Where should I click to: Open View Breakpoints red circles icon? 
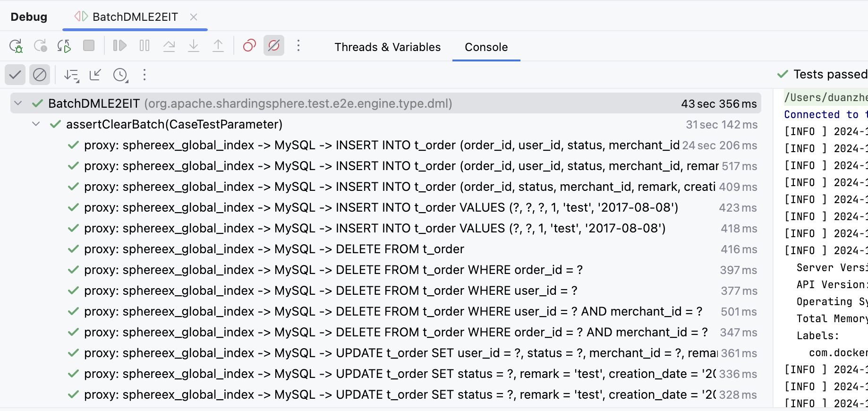[249, 46]
